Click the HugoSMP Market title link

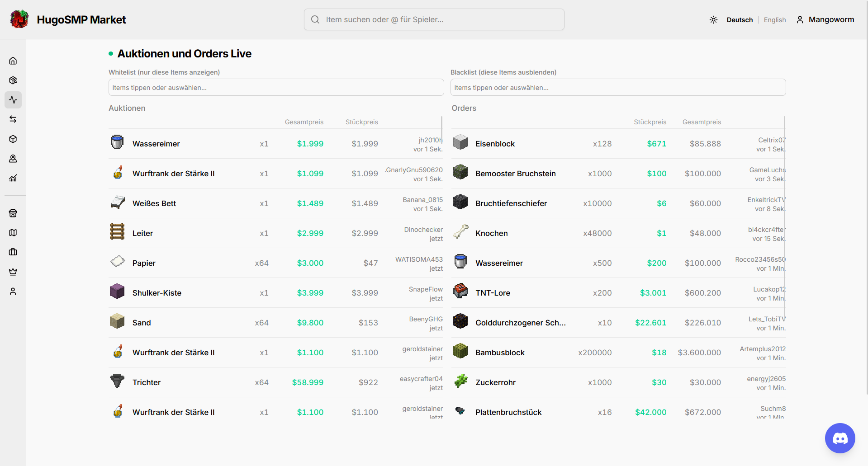[81, 20]
